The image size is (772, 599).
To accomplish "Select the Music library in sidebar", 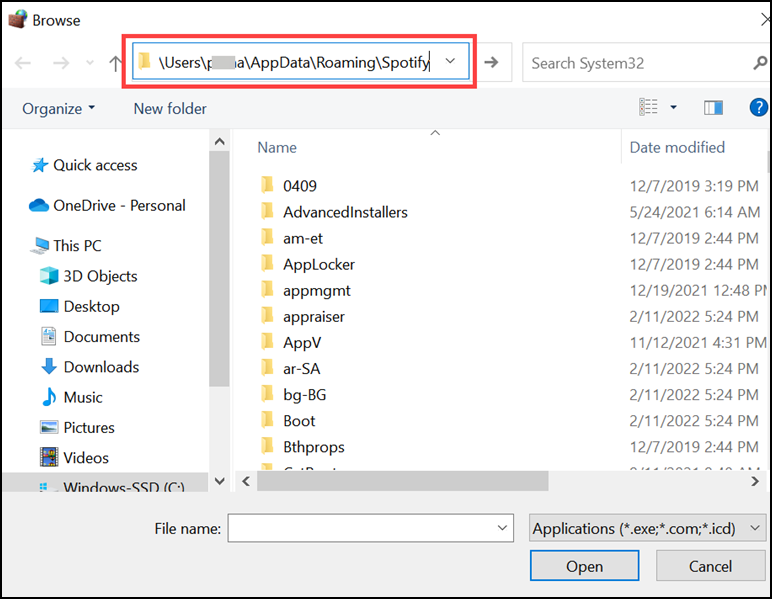I will [x=83, y=397].
